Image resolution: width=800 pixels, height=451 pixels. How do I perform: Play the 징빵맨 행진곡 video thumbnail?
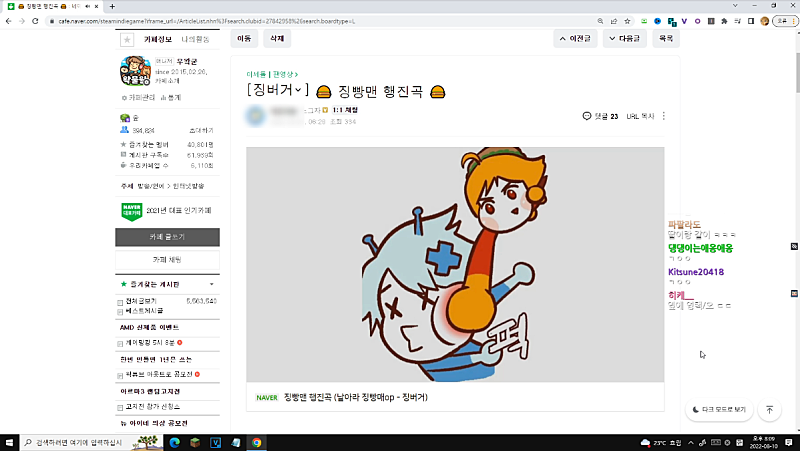click(455, 264)
